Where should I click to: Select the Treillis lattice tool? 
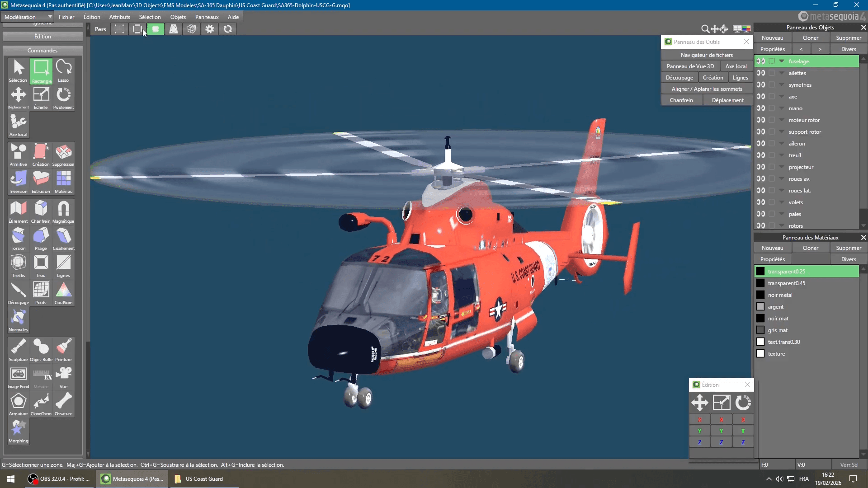point(19,266)
